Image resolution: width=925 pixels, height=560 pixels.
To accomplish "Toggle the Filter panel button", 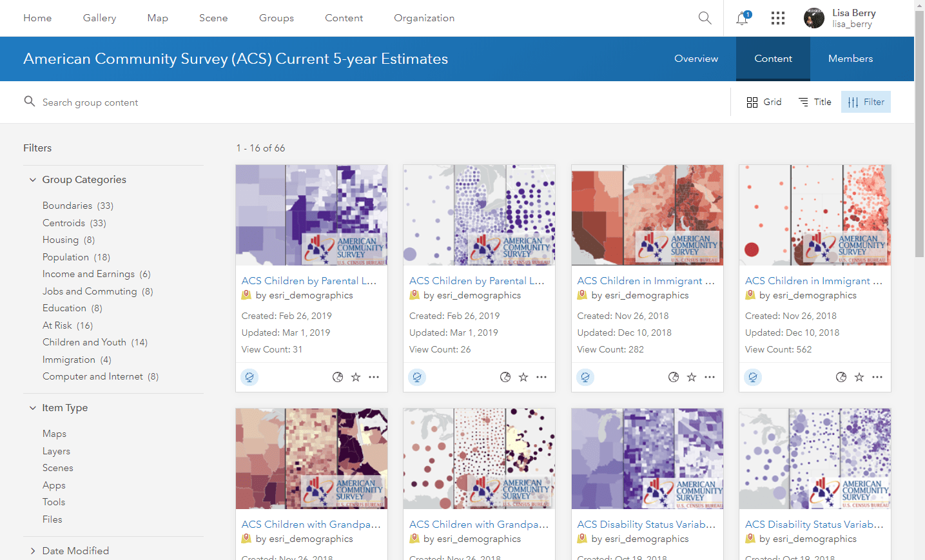I will 866,102.
